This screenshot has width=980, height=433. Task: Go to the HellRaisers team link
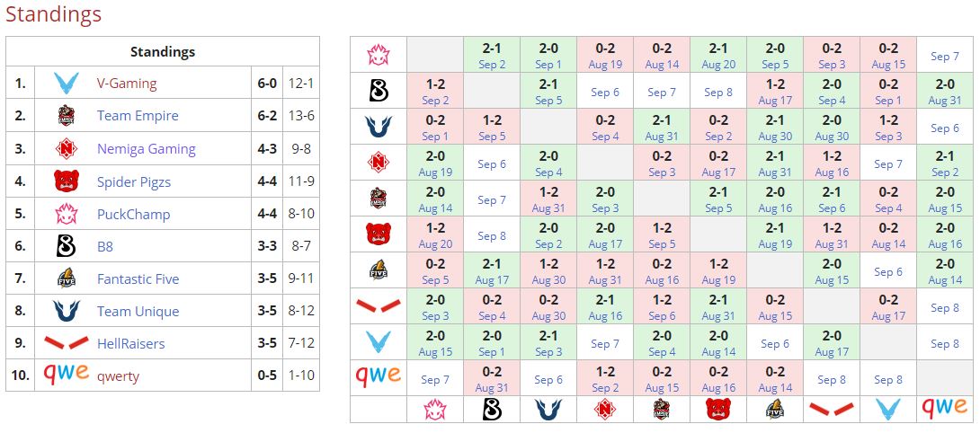coord(130,343)
